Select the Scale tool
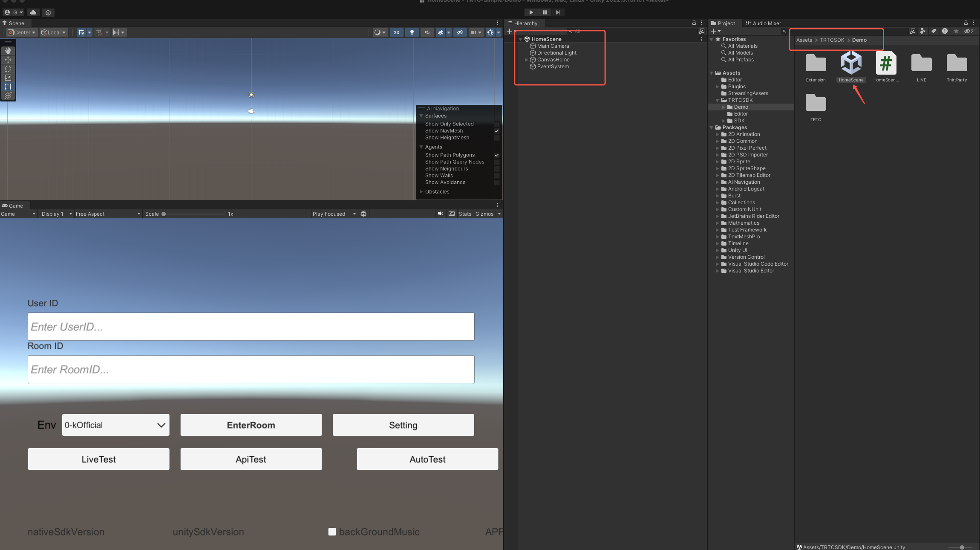The height and width of the screenshot is (550, 980). 8,78
